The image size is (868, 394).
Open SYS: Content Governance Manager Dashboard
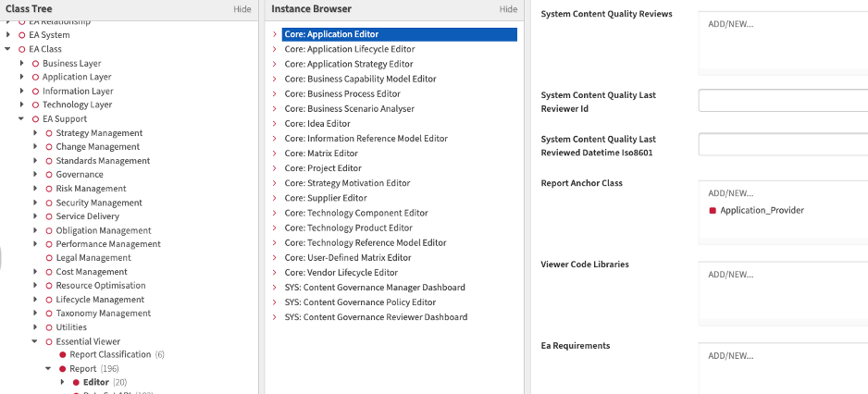coord(375,288)
